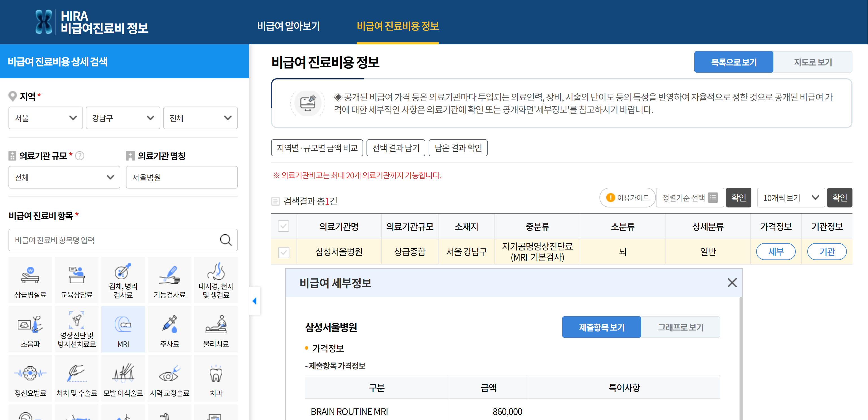Screen dimensions: 868x420
Task: Select the 시력 교정술료 category icon
Action: point(169,378)
